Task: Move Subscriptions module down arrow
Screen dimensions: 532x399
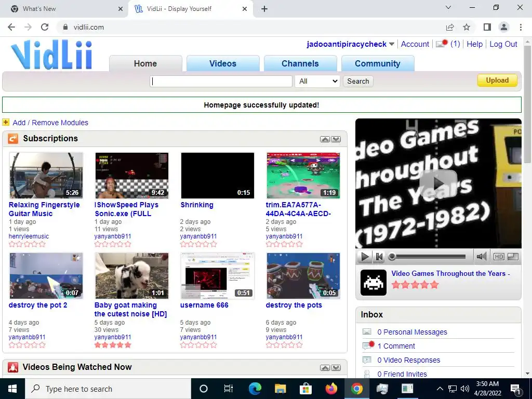Action: (x=336, y=139)
